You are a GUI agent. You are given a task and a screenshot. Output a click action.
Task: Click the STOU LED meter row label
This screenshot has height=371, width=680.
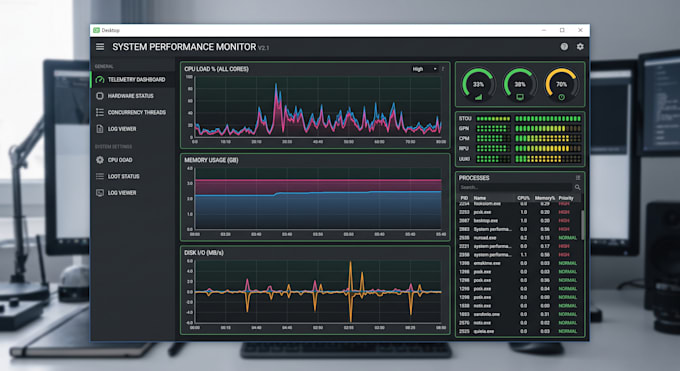[465, 118]
